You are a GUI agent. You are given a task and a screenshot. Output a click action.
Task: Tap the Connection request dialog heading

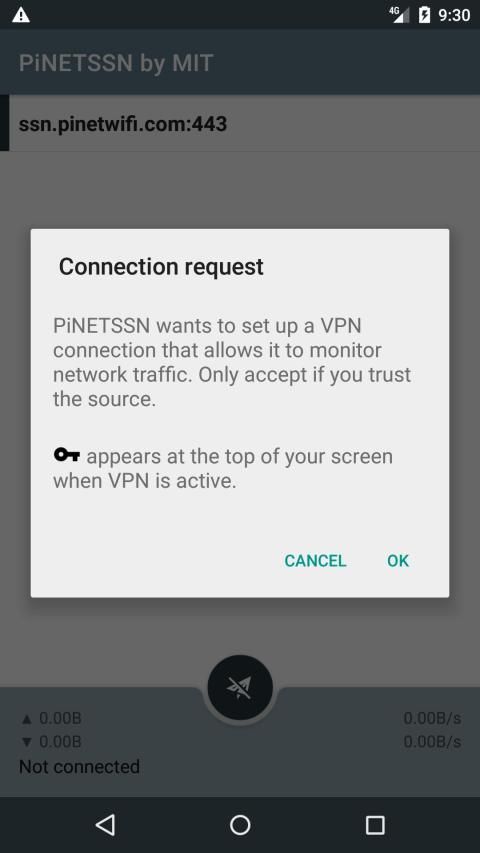coord(161,267)
